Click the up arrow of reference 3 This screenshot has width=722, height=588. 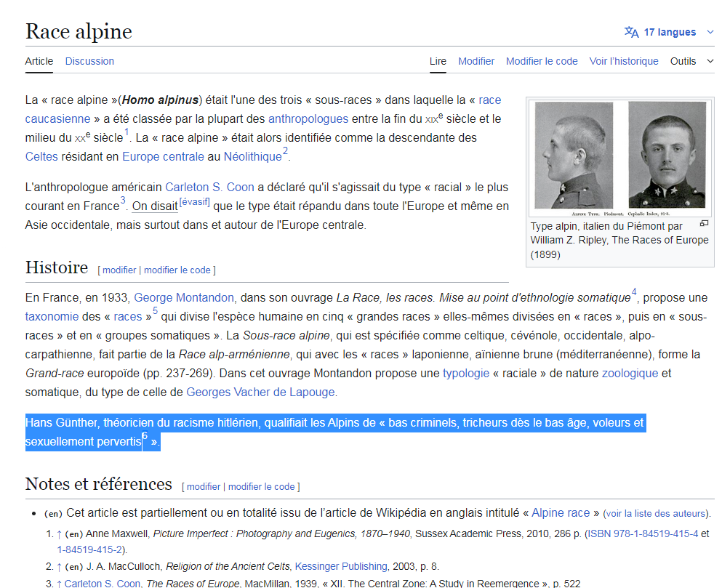pyautogui.click(x=59, y=584)
